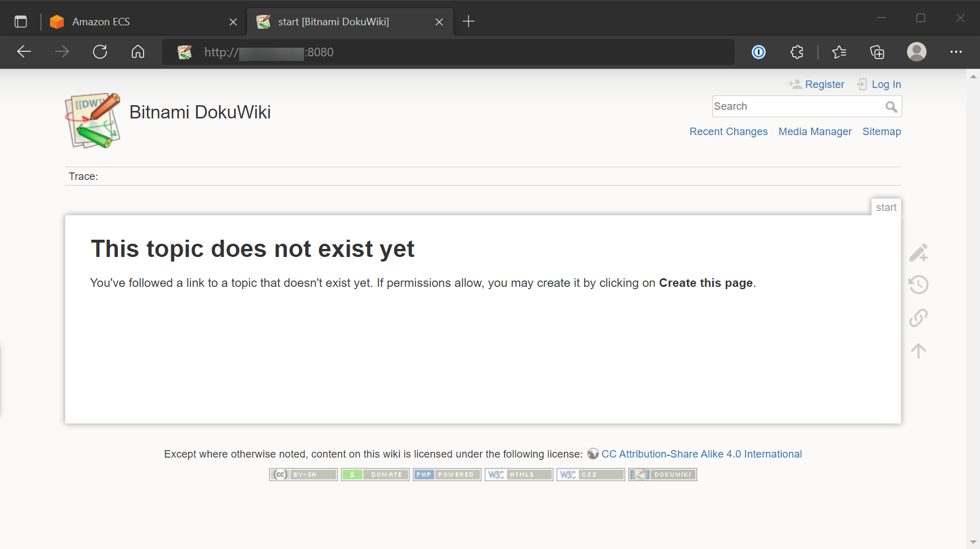The width and height of the screenshot is (980, 549).
Task: Click the DokuWiki footer badge
Action: coord(663,474)
